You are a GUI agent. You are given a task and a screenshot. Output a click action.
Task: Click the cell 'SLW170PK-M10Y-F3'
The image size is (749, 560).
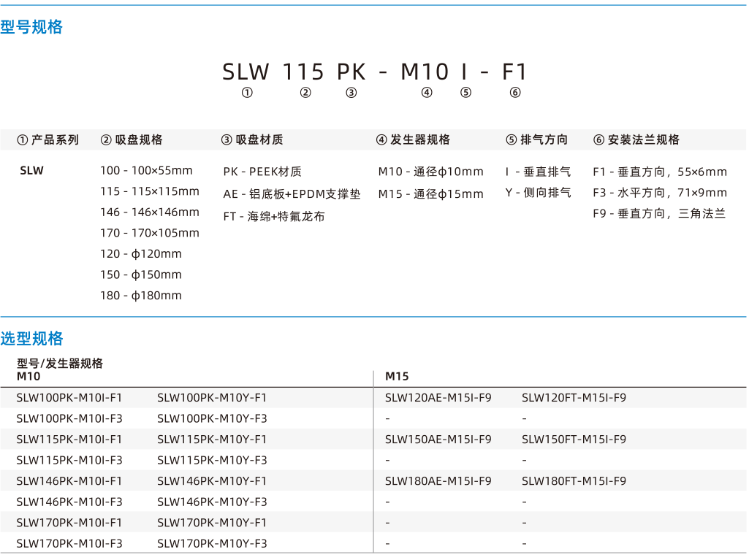tap(212, 544)
